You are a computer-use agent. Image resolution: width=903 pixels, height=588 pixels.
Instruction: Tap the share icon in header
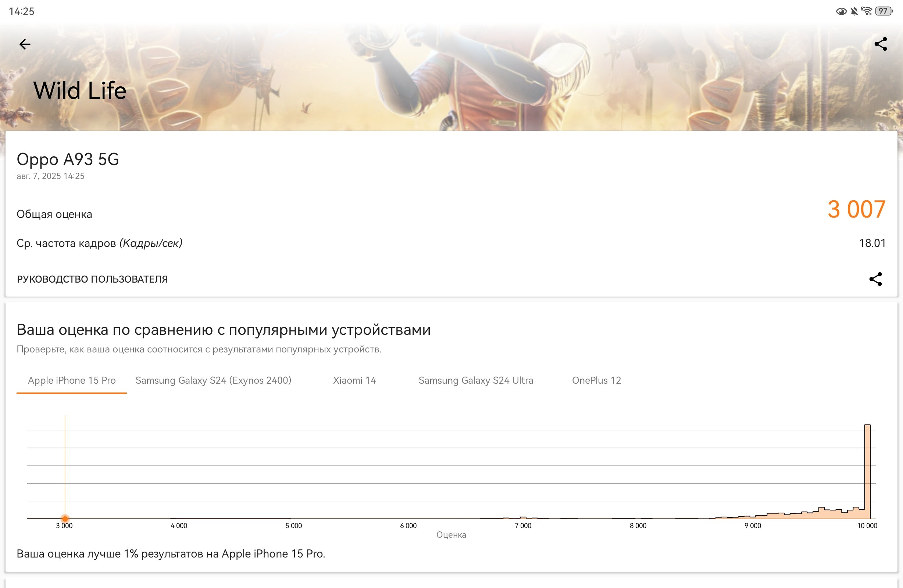pyautogui.click(x=880, y=44)
